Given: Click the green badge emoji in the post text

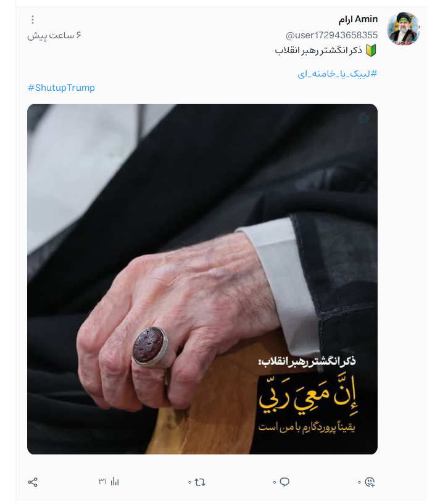Looking at the screenshot, I should point(371,51).
